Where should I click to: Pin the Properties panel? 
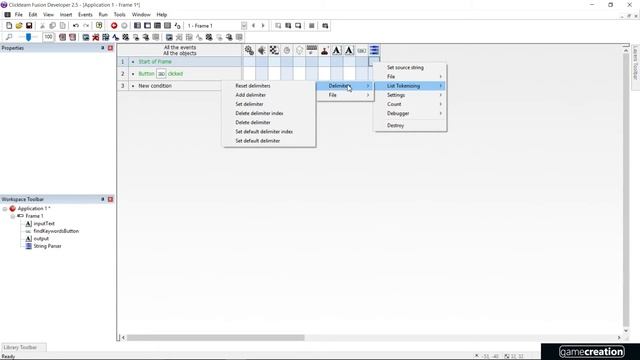pos(102,48)
